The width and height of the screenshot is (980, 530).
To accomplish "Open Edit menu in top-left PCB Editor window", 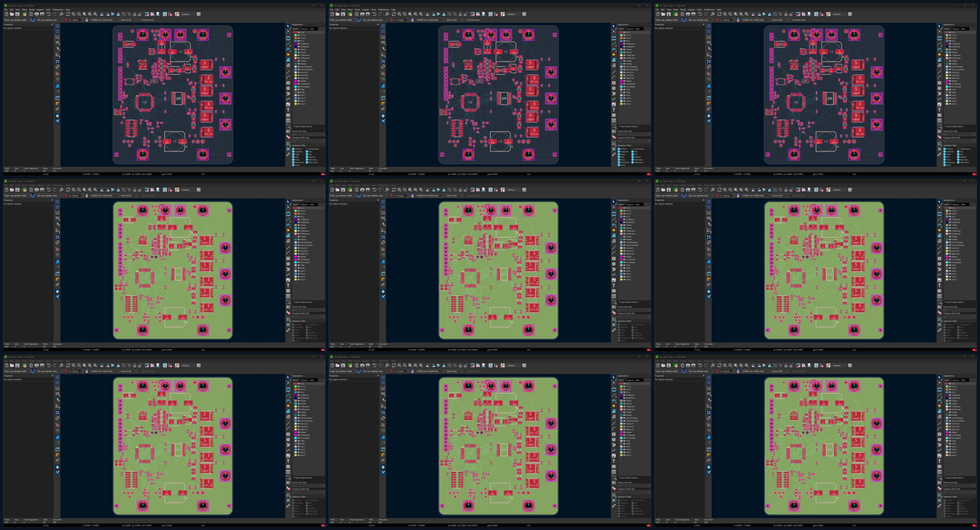I will pos(11,10).
